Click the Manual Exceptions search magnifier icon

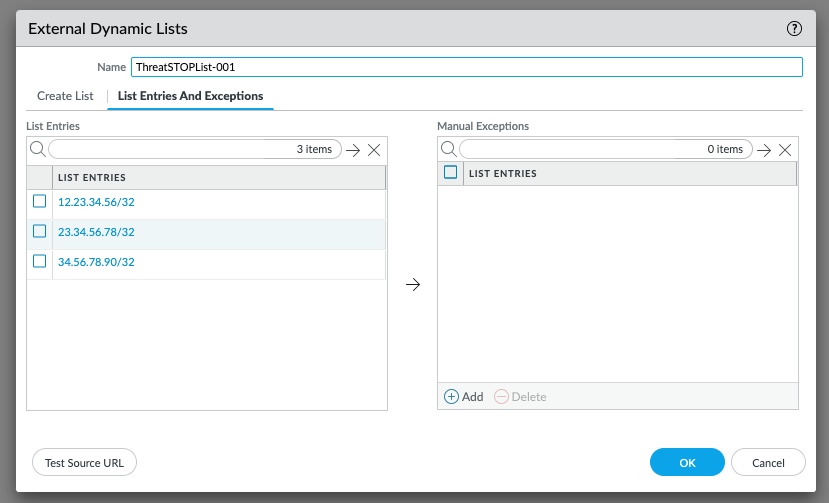coord(449,149)
